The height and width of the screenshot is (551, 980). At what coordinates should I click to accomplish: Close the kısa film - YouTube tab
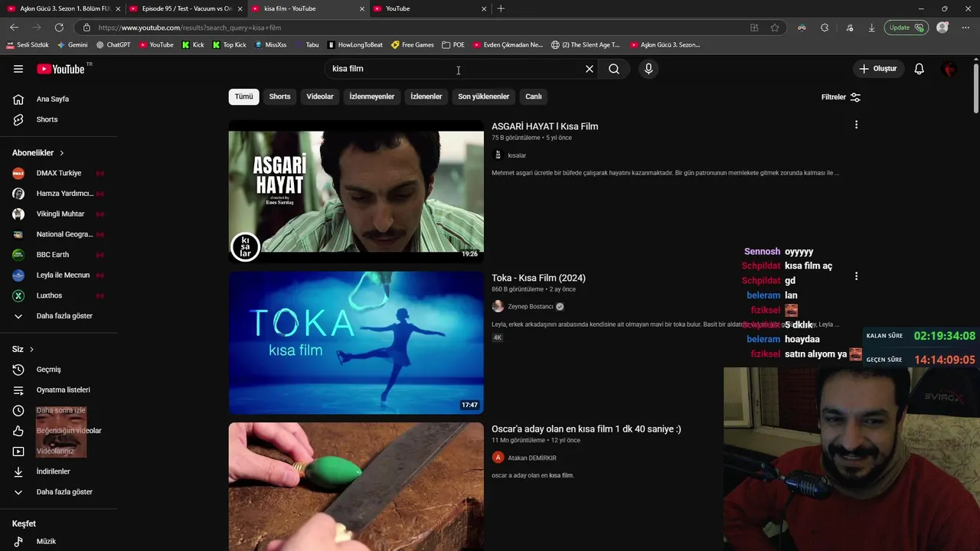(x=362, y=8)
